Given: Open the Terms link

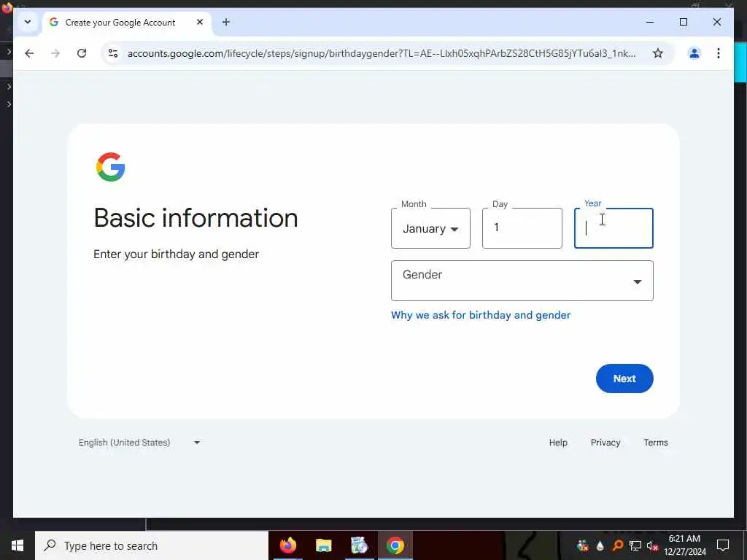Looking at the screenshot, I should pyautogui.click(x=656, y=443).
